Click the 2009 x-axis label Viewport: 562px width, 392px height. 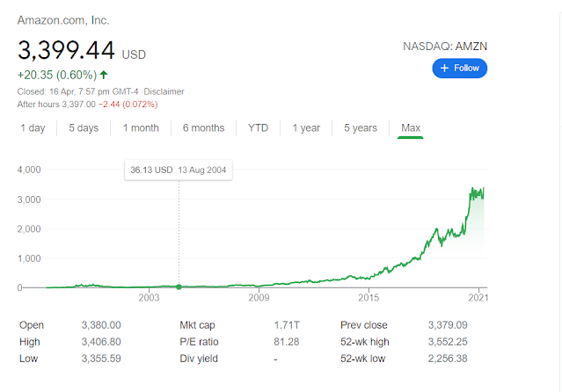pos(259,297)
